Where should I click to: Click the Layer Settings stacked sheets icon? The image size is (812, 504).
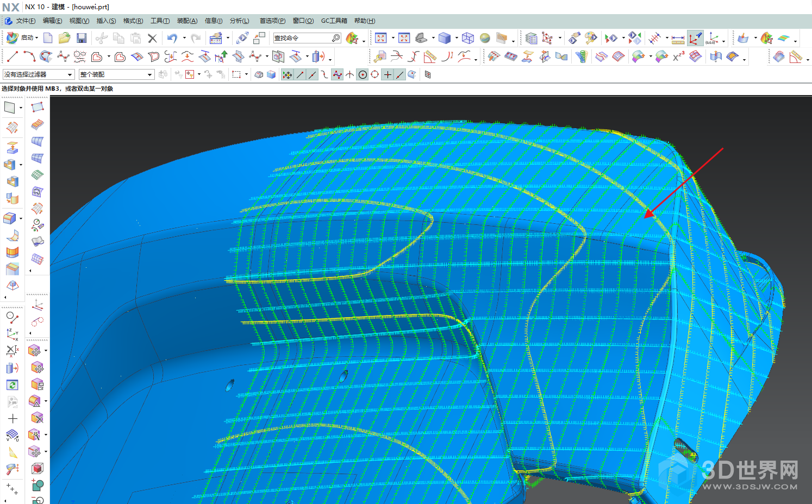pos(531,38)
